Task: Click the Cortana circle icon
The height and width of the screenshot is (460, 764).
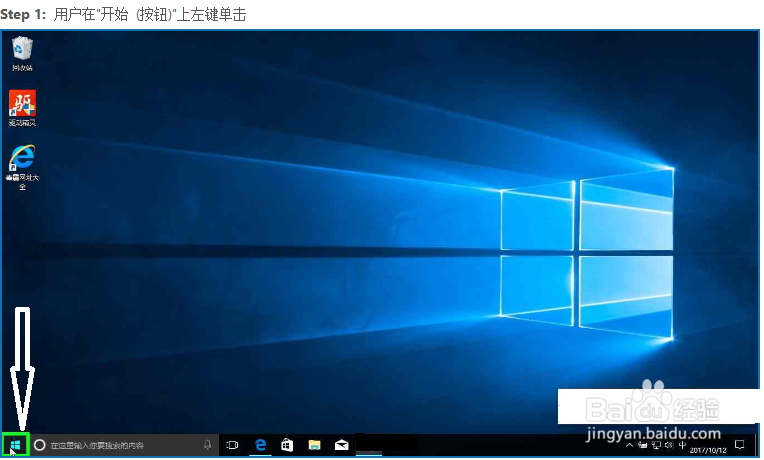Action: [40, 445]
